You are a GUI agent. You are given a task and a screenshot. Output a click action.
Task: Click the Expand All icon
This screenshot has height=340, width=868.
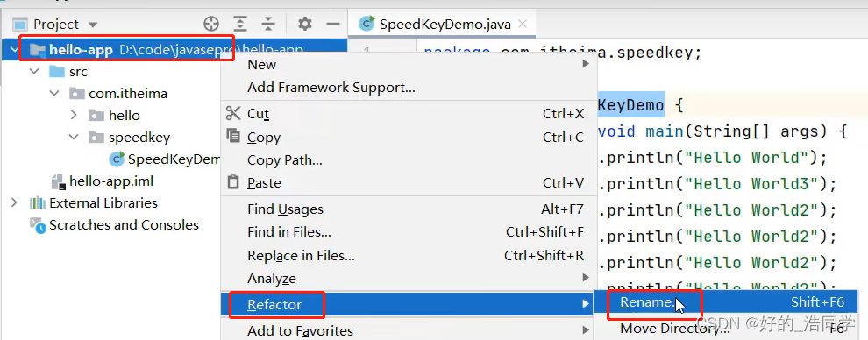point(239,24)
